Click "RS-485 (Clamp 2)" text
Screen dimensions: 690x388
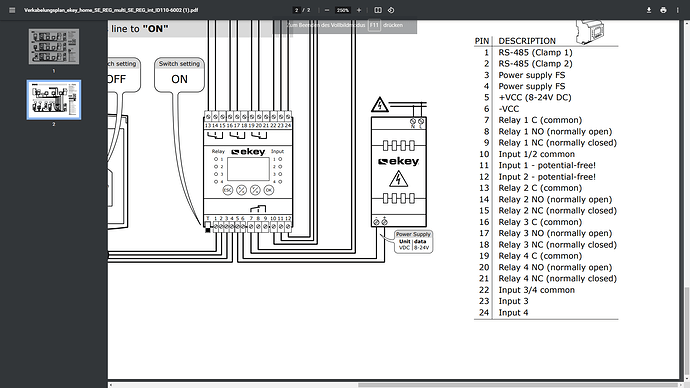click(x=535, y=64)
